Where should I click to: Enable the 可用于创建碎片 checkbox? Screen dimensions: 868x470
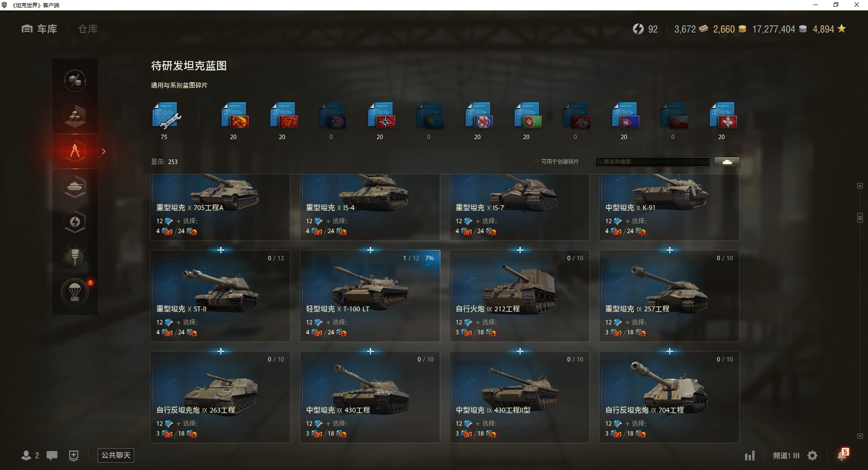coord(536,162)
